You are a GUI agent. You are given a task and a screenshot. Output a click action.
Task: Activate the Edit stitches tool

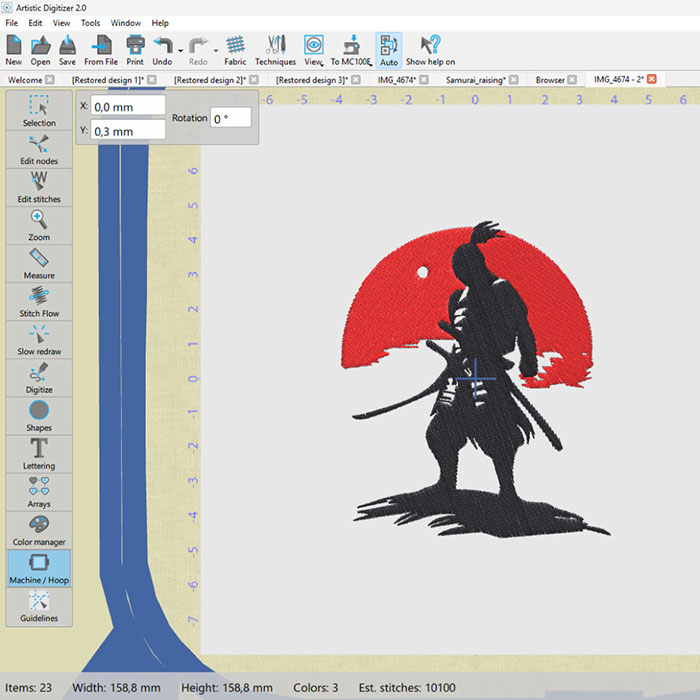click(39, 186)
